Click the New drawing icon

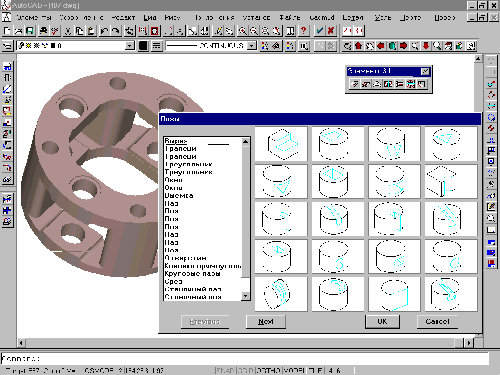[7, 31]
